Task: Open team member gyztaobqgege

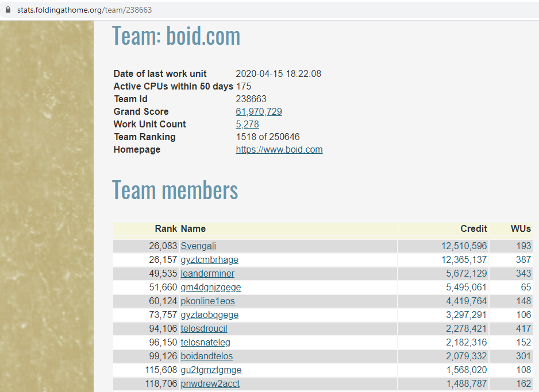Action: [209, 315]
